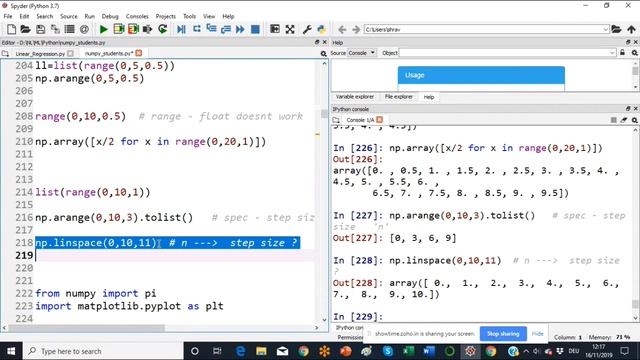Click the Windows search box
Screen dimensions: 640x360
104,351
